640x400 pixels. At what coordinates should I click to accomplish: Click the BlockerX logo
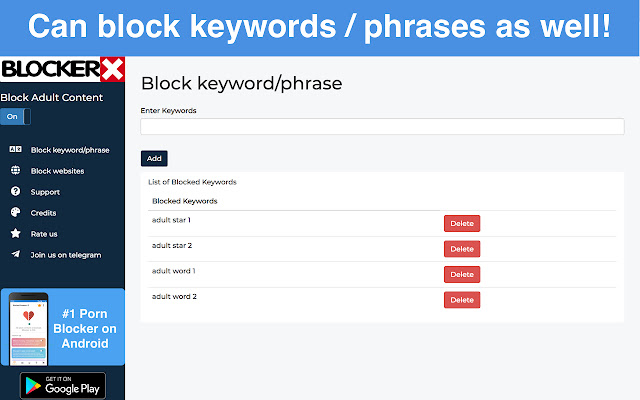pyautogui.click(x=62, y=69)
